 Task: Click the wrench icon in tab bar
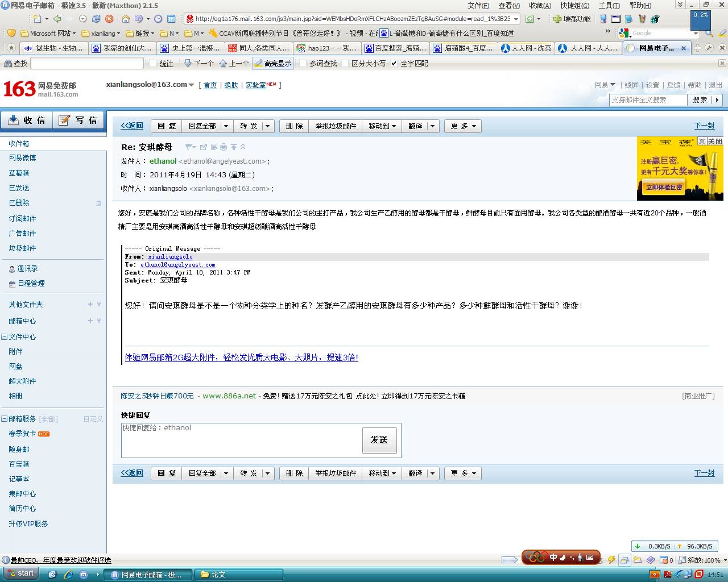pyautogui.click(x=709, y=48)
